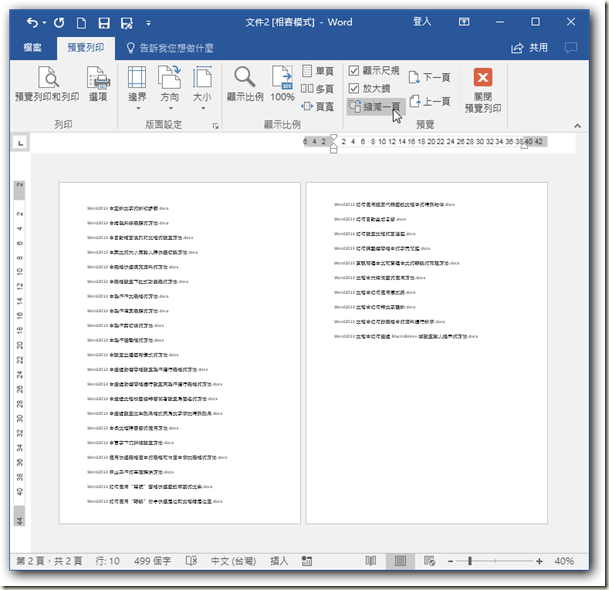Select 單頁 single page view
Screen dimensions: 609x590
coord(318,71)
